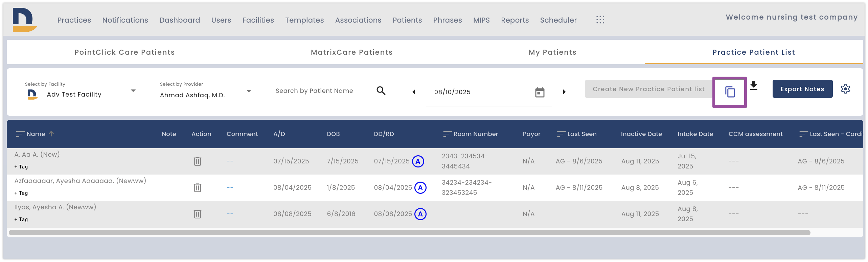Open the calendar date picker icon
868x262 pixels.
click(x=540, y=92)
